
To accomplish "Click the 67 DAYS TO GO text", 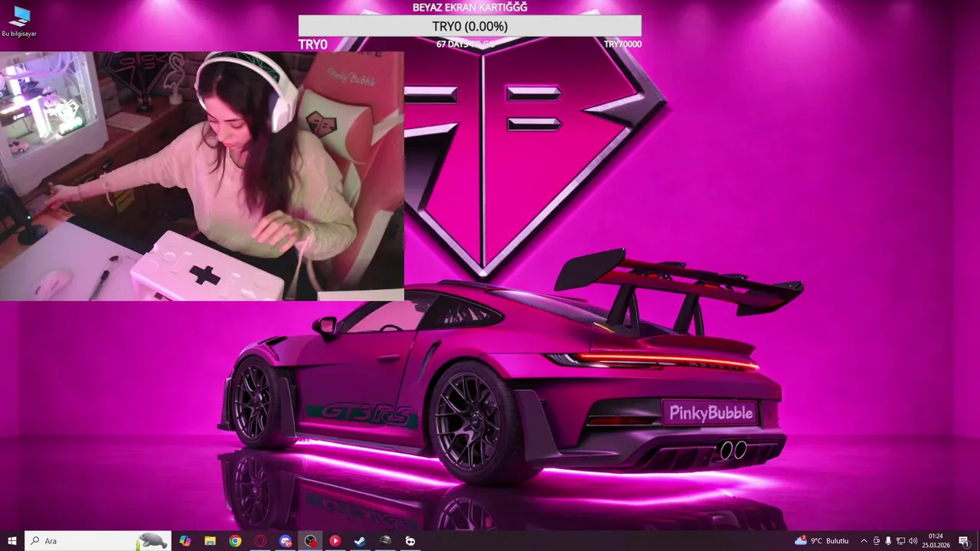I will 465,44.
